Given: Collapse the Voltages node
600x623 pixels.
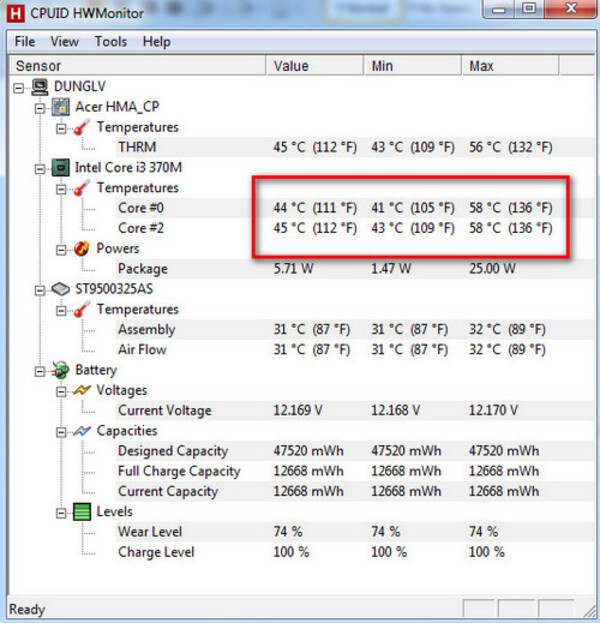Looking at the screenshot, I should coord(61,392).
